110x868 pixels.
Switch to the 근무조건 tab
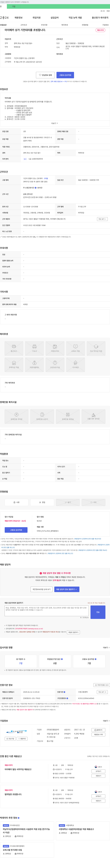24,25
